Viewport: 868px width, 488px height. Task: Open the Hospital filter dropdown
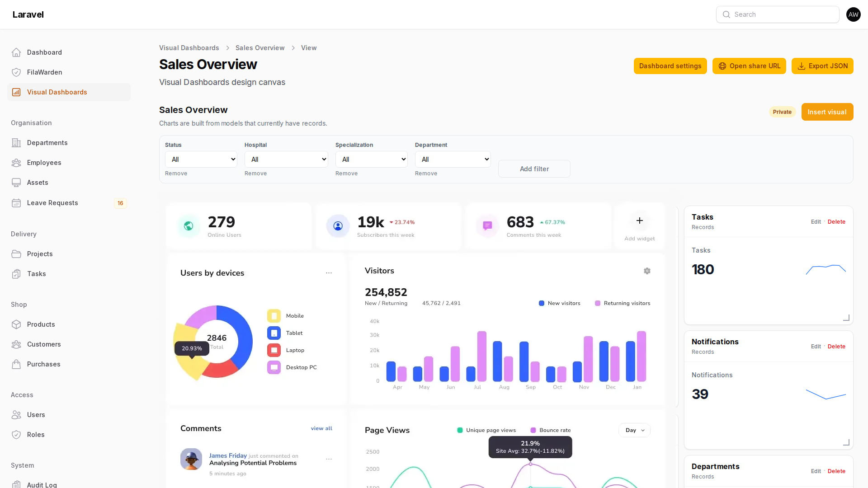286,160
